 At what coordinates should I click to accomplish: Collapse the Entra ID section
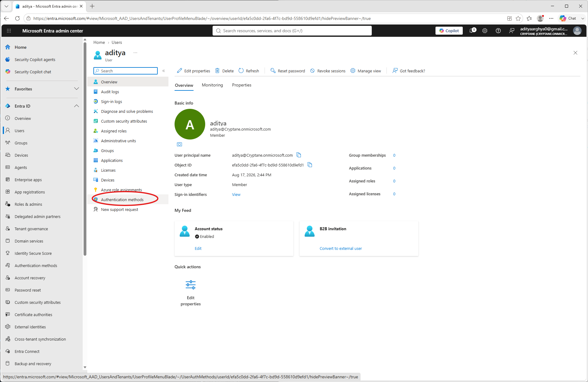coord(77,106)
